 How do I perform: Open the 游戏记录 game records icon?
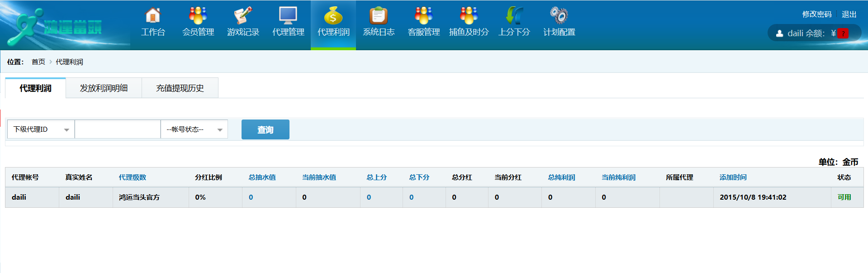click(243, 16)
